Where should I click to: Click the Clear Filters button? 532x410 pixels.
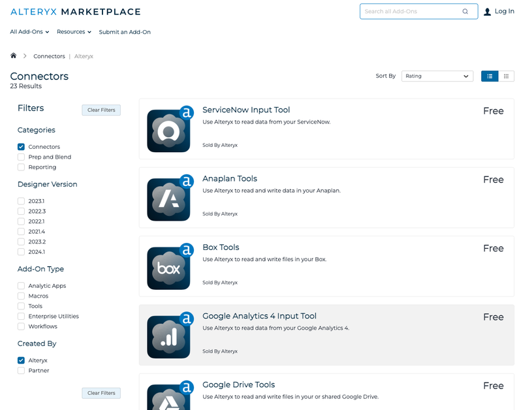[x=101, y=110]
